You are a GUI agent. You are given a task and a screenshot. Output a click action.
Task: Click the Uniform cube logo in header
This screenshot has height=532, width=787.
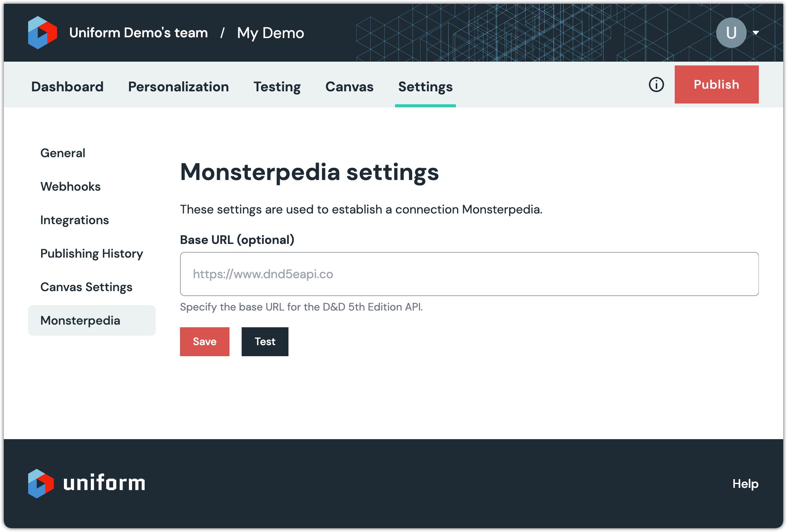coord(42,33)
